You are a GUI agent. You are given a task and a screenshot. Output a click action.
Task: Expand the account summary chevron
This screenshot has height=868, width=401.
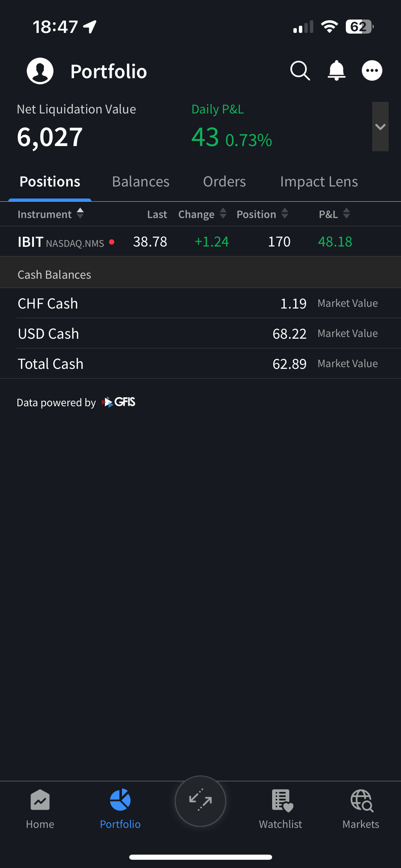380,126
